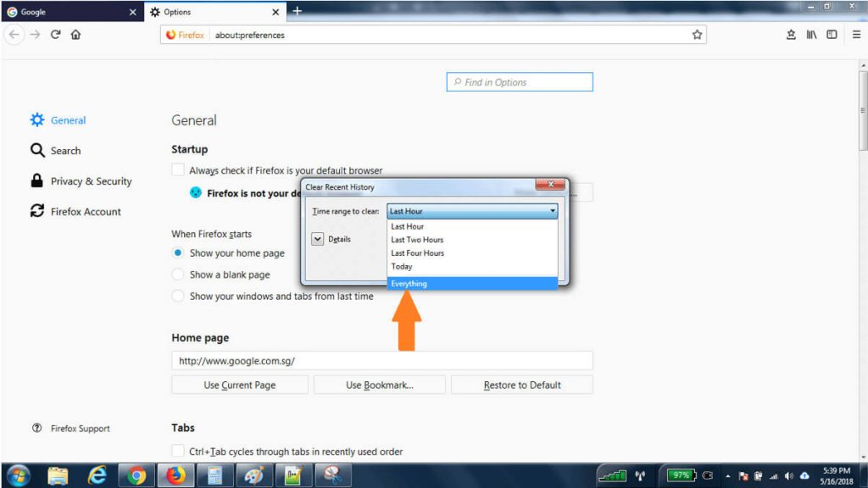Open a new tab with plus button
The height and width of the screenshot is (488, 868).
point(298,11)
